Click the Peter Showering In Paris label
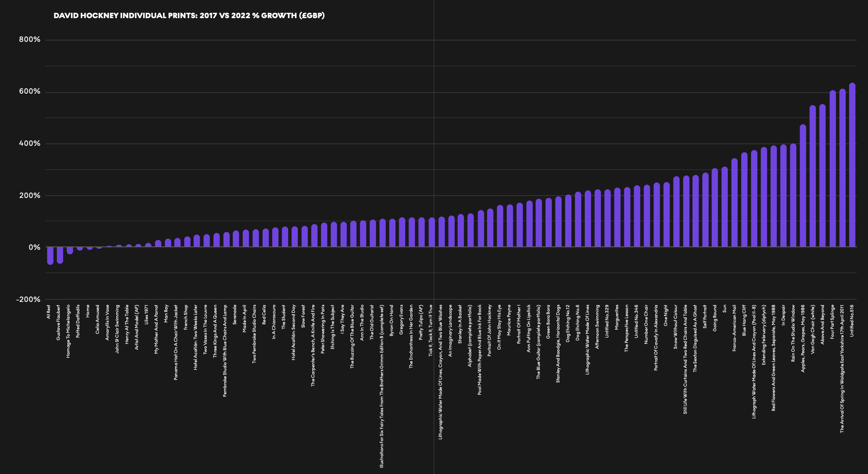Image resolution: width=868 pixels, height=474 pixels. (323, 329)
